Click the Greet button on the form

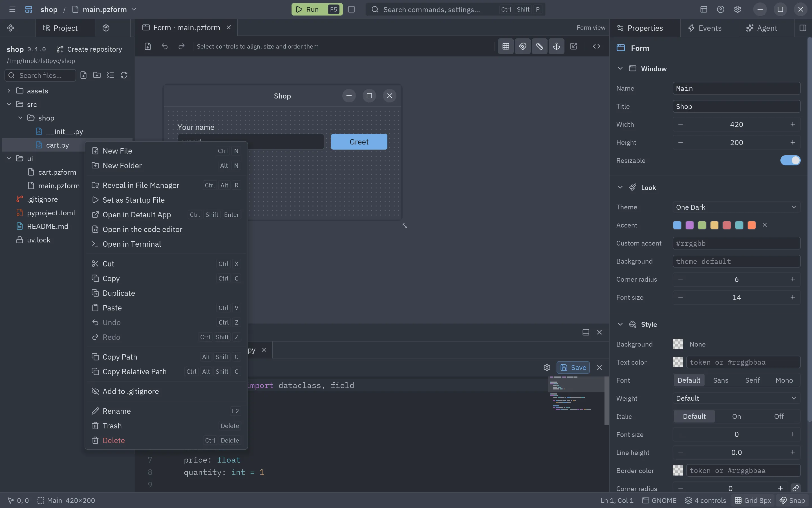[359, 142]
